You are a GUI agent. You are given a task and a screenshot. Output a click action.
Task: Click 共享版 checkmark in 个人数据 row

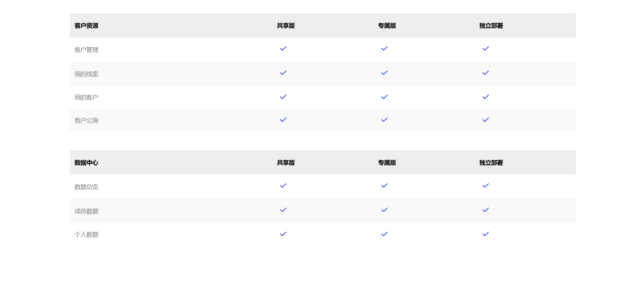[283, 234]
